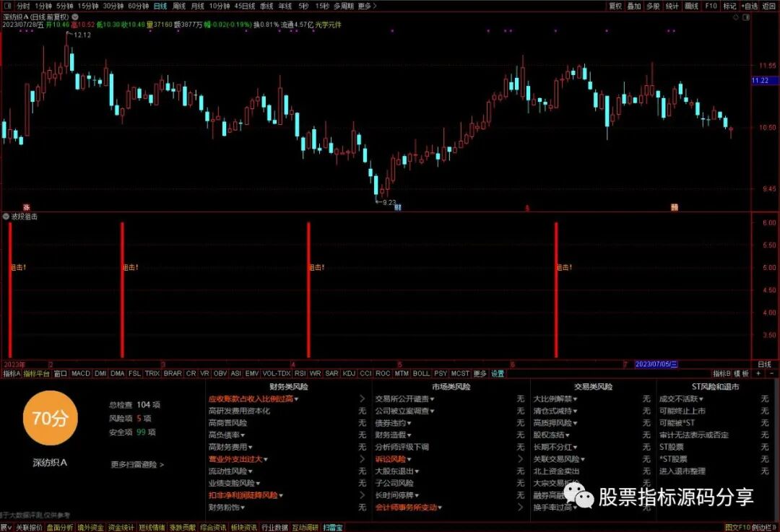The width and height of the screenshot is (780, 532).
Task: Select the RSI indicator
Action: coord(300,373)
